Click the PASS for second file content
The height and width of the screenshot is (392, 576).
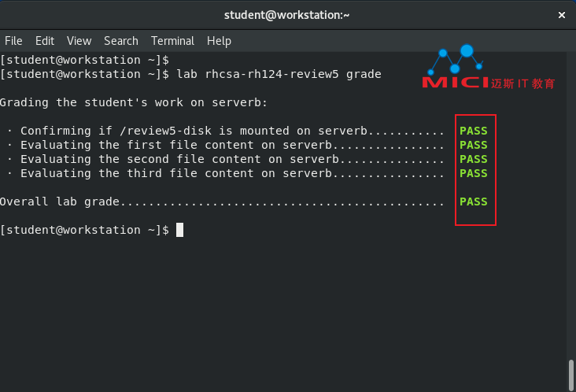[474, 159]
